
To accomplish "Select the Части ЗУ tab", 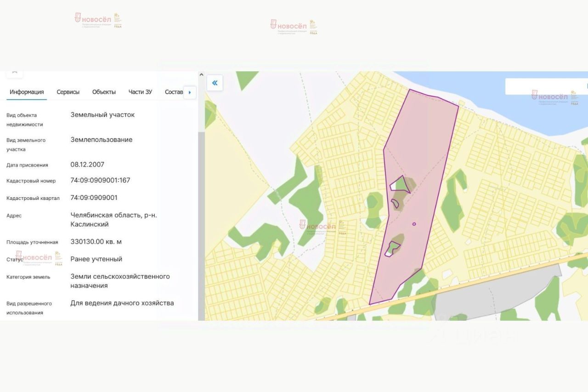I will (140, 92).
